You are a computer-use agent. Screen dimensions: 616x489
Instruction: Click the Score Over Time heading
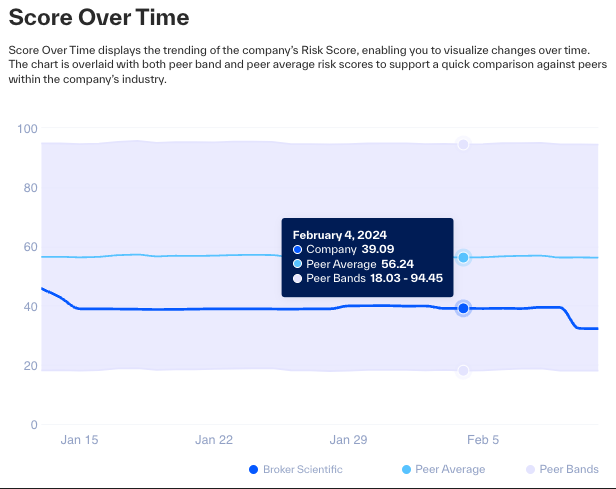[99, 17]
